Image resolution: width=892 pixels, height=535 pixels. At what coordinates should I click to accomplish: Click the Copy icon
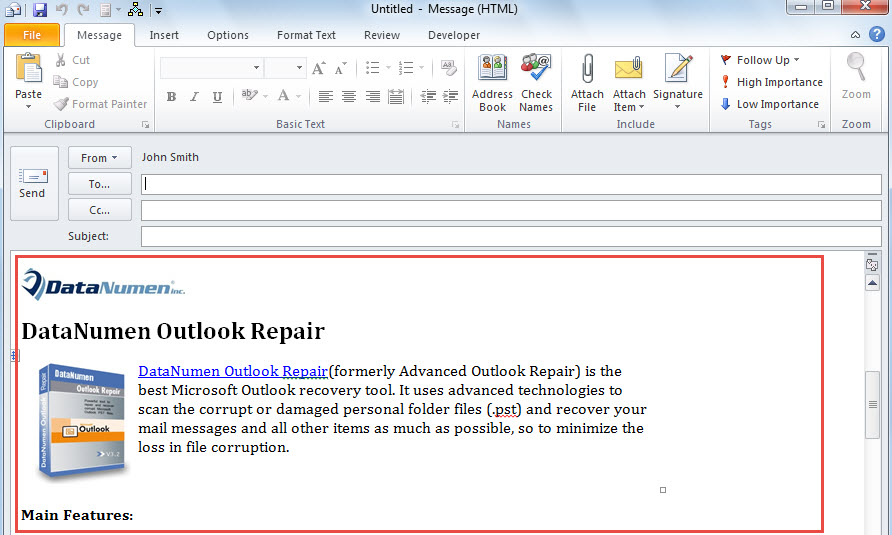tap(60, 82)
